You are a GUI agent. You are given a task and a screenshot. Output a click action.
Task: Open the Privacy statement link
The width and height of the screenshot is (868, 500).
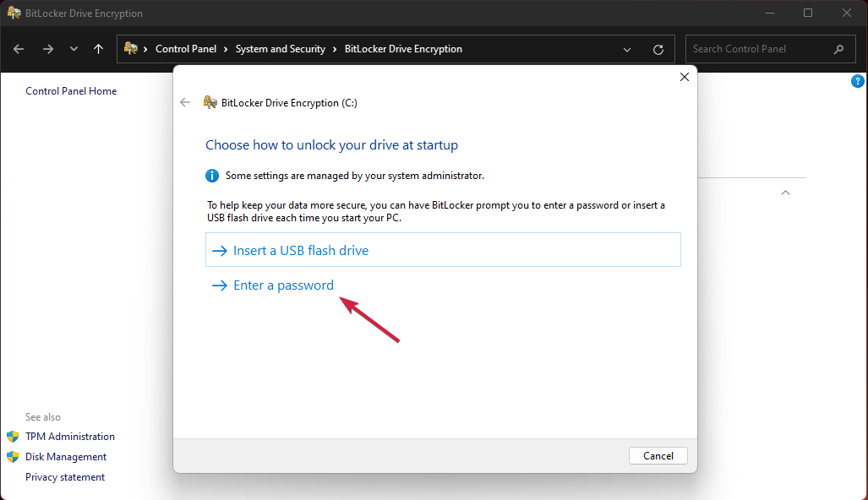[65, 476]
